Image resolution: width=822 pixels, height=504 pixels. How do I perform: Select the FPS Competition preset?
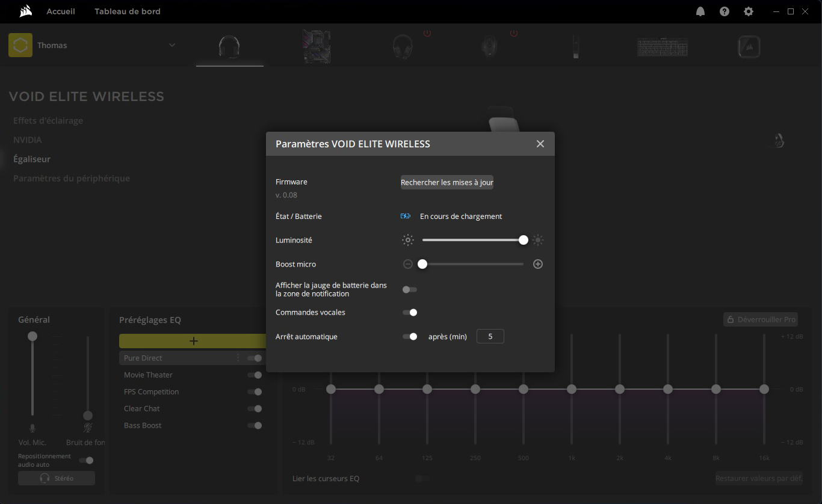pyautogui.click(x=193, y=392)
